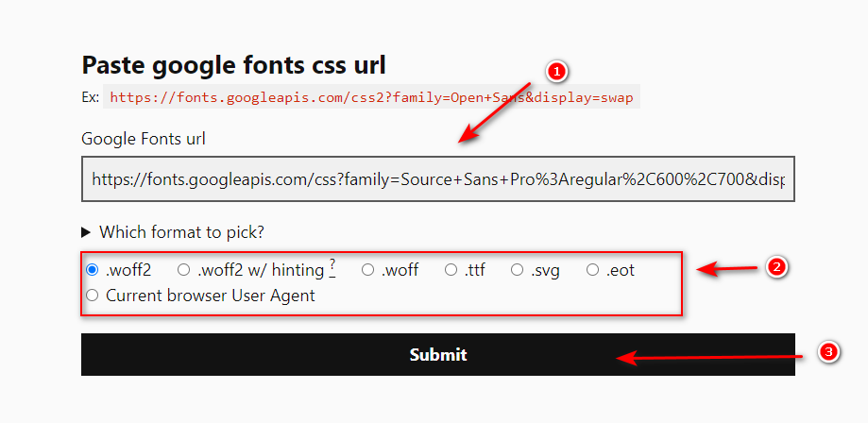Viewport: 868px width, 423px height.
Task: Pick the .ttf format radio button
Action: pyautogui.click(x=451, y=270)
